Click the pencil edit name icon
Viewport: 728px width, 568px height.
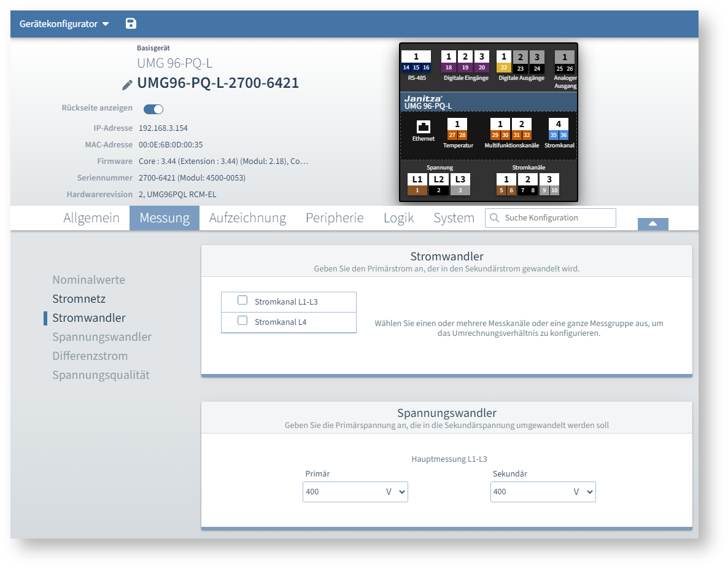pyautogui.click(x=127, y=84)
